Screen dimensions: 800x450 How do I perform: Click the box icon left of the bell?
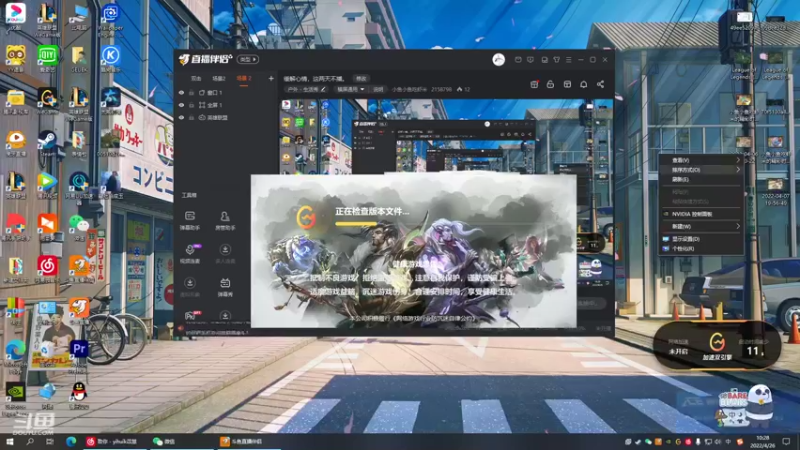(567, 84)
